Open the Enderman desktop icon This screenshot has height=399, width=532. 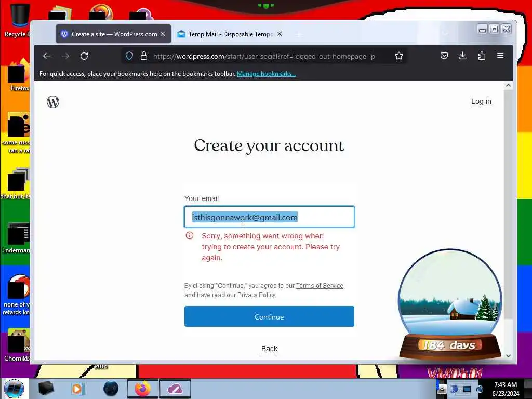click(x=16, y=237)
